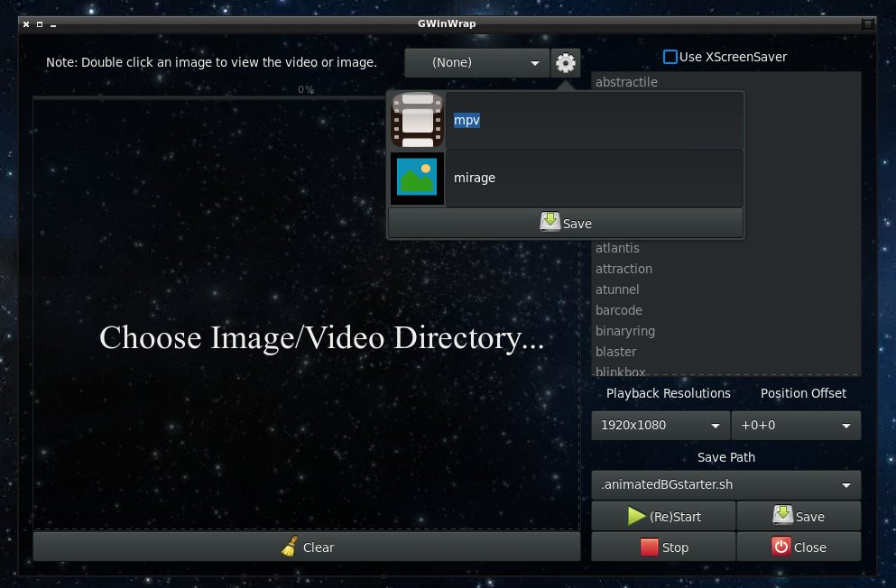
Task: Edit the mirage image viewer field
Action: click(595, 178)
